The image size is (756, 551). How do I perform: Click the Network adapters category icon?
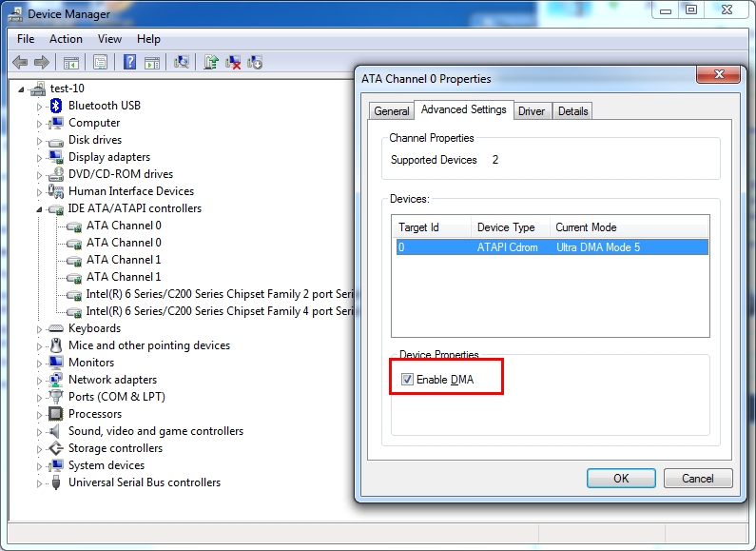tap(56, 380)
